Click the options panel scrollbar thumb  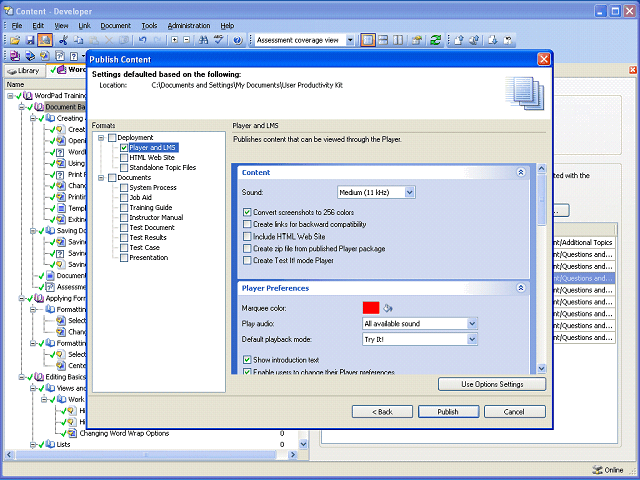pyautogui.click(x=541, y=200)
